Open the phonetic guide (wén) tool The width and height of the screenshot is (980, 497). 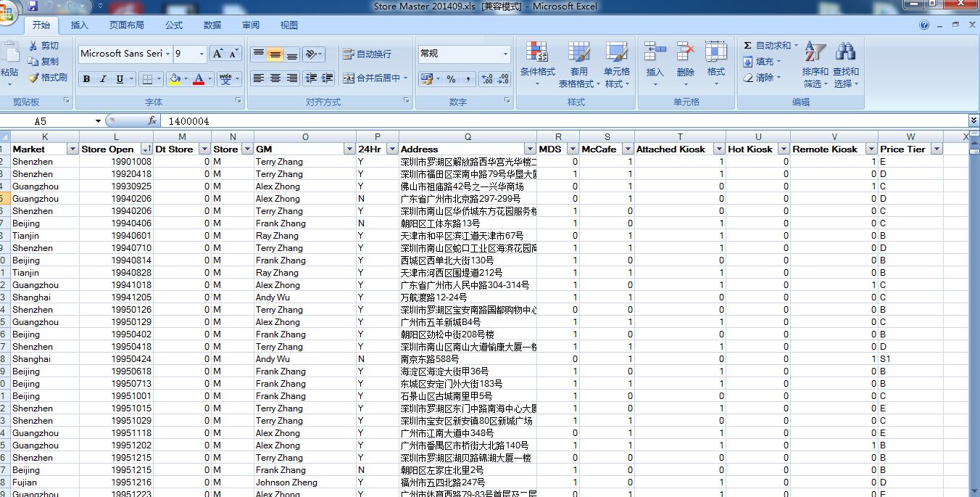pos(225,79)
